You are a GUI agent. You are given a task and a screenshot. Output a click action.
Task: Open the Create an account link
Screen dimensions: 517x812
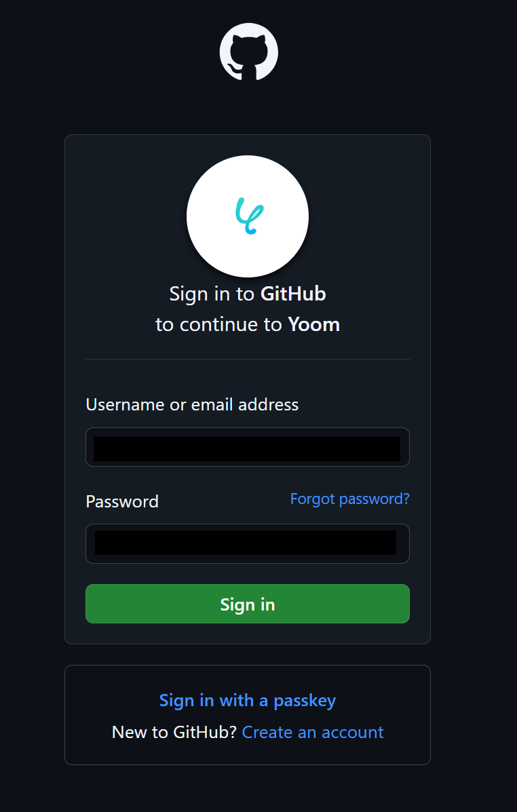313,732
